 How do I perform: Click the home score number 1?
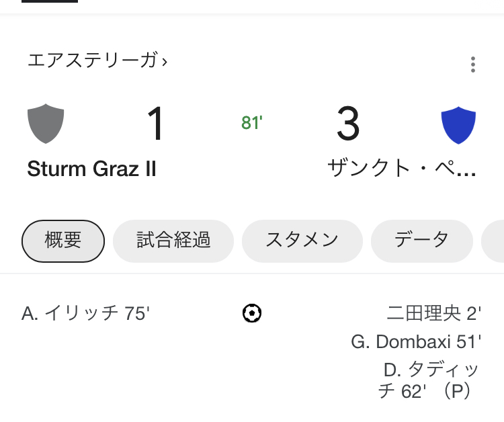156,124
